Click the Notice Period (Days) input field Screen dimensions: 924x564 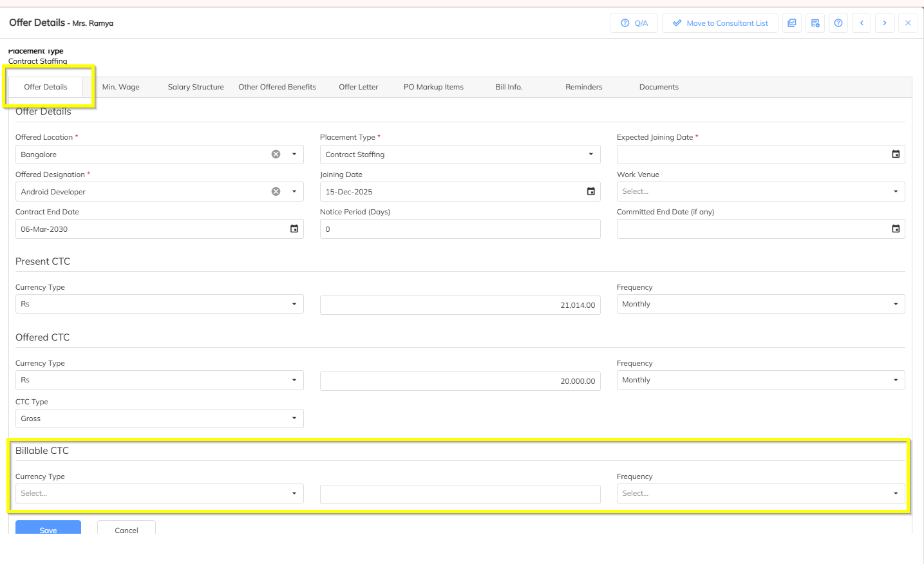pyautogui.click(x=460, y=229)
